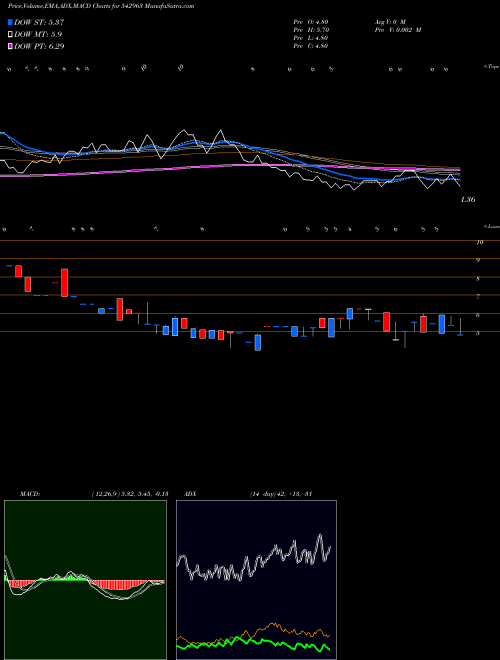Image resolution: width=500 pixels, height=660 pixels.
Task: Click the 'Avg V: 0 M' volume text
Action: (x=390, y=21)
